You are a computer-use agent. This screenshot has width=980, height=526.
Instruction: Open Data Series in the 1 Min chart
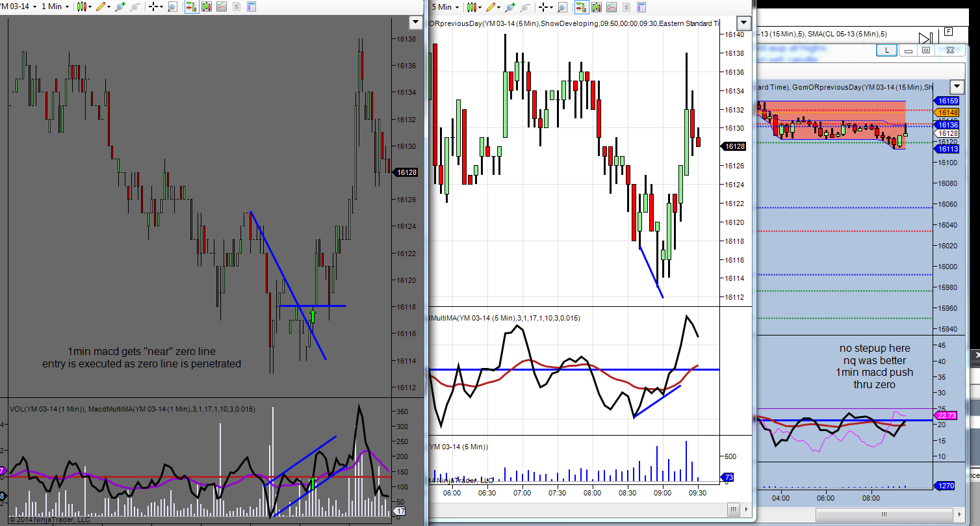207,7
